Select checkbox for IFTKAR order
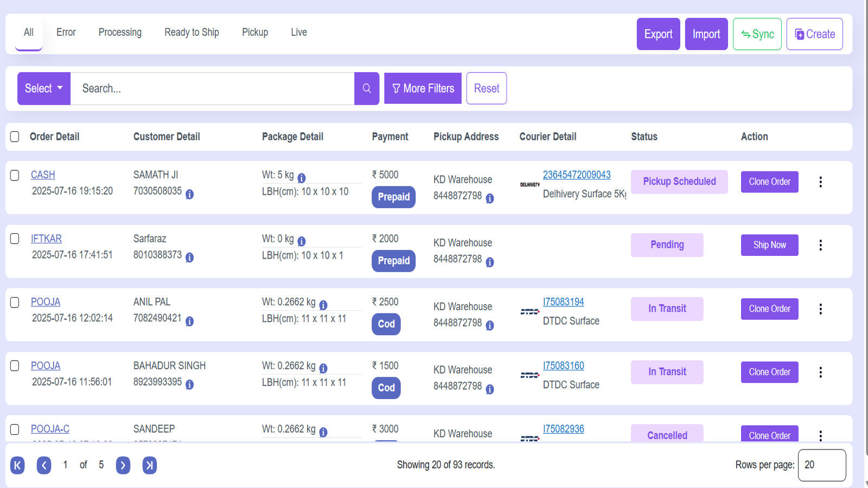The image size is (868, 488). point(15,239)
